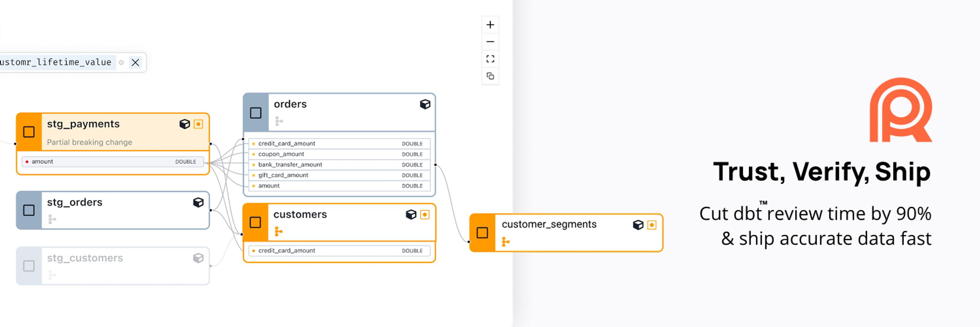Click the lineage tree icon under stg_orders
This screenshot has width=980, height=327.
point(52,219)
